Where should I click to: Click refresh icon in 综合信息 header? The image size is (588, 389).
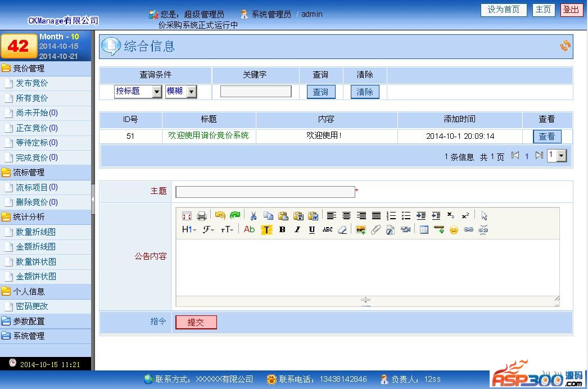click(x=565, y=46)
